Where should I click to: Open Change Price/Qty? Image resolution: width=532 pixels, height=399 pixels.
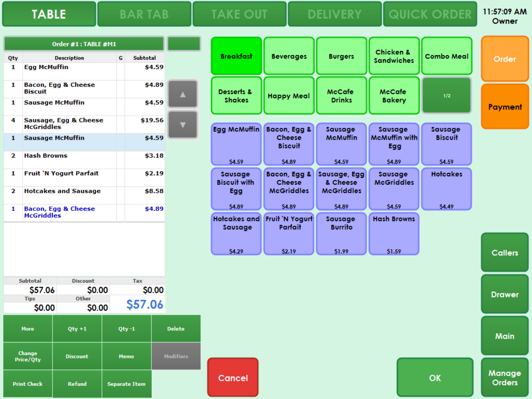coord(28,356)
